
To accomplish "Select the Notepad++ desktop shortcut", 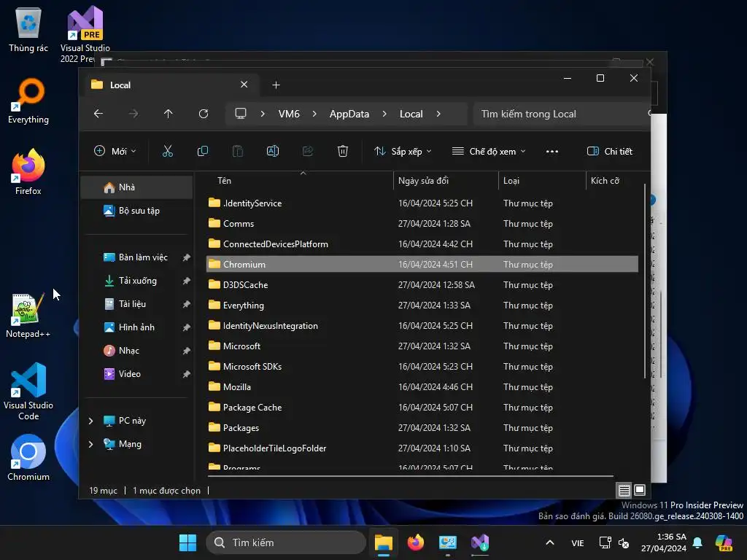I will coord(28,316).
